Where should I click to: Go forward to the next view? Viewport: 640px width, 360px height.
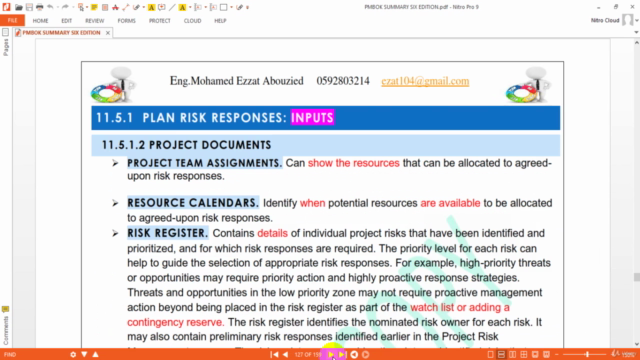coord(365,354)
